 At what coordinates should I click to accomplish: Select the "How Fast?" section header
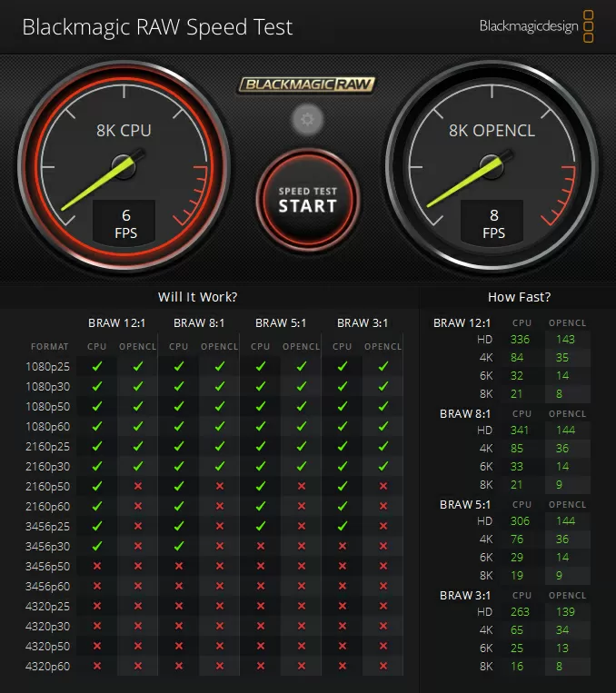519,297
